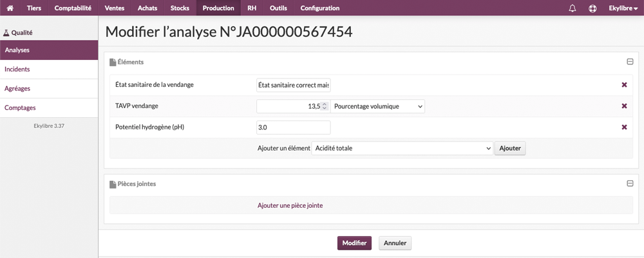The width and height of the screenshot is (644, 258).
Task: Click the Annuler button
Action: [395, 243]
